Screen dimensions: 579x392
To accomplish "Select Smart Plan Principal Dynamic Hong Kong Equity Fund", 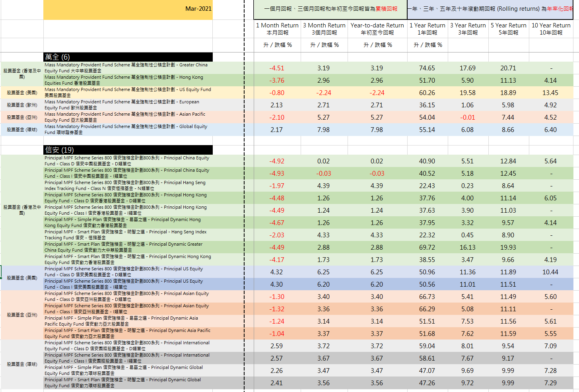I will (128, 260).
